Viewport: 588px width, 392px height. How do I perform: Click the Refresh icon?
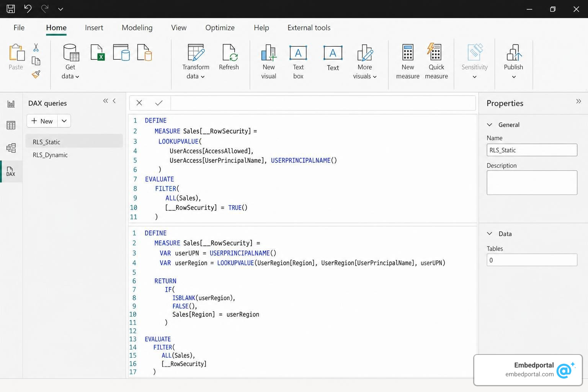229,52
